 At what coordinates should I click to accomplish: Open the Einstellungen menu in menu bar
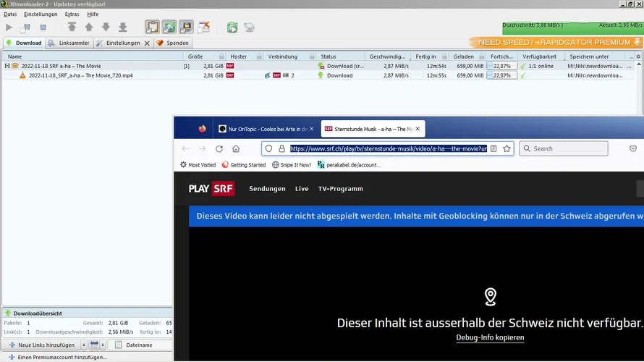(x=41, y=14)
